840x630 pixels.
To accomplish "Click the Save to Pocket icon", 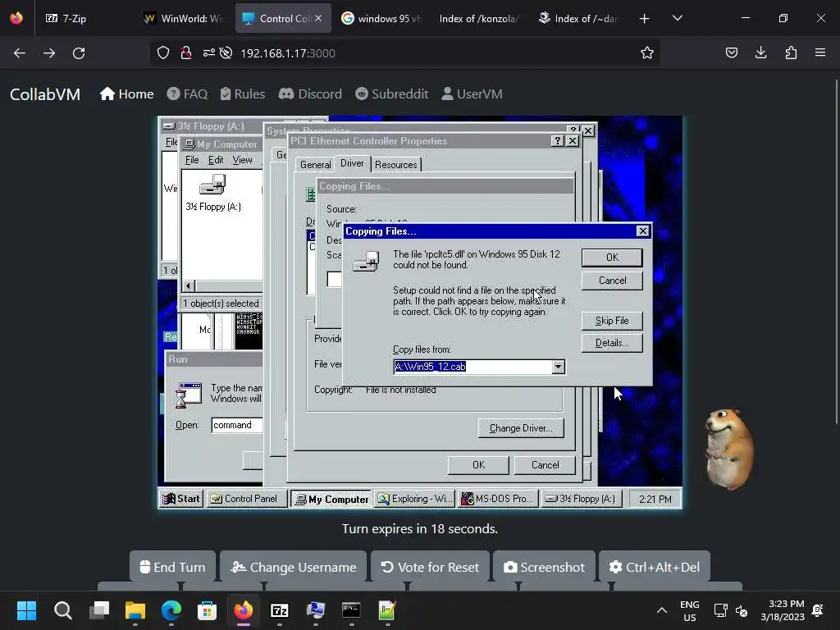I will [x=731, y=53].
